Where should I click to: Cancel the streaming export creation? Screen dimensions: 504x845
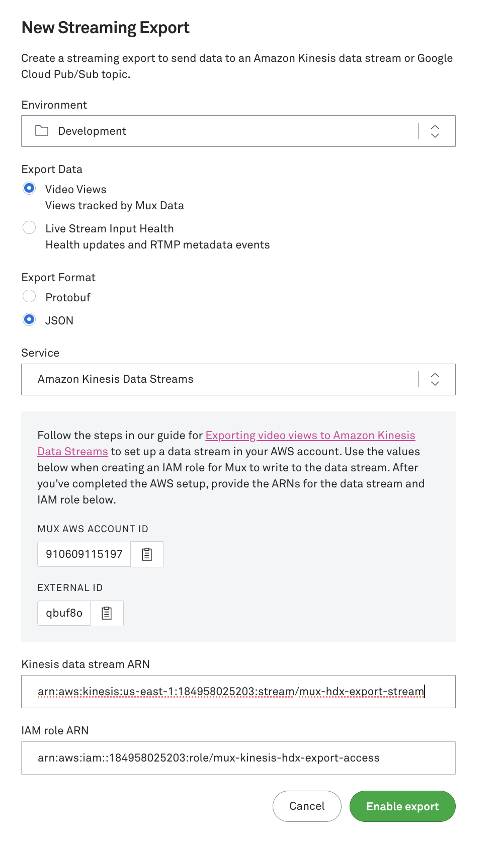tap(306, 806)
